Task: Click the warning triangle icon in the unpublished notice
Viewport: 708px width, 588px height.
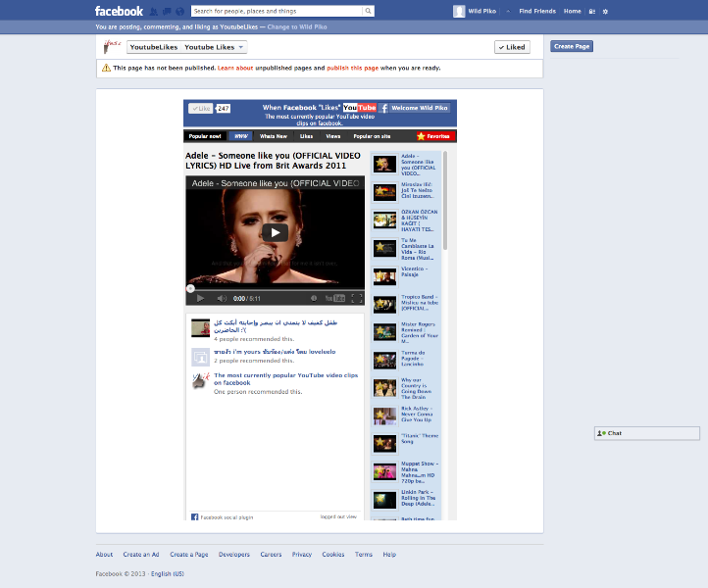Action: (106, 68)
